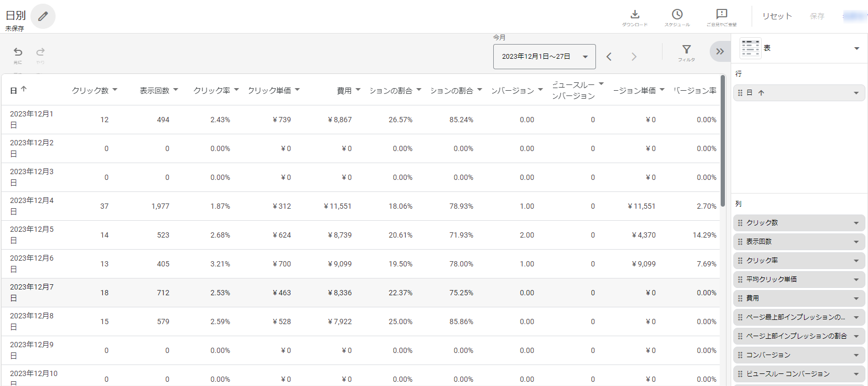The width and height of the screenshot is (868, 386).
Task: Expand コンバージョン chip dropdown arrow
Action: tap(856, 355)
